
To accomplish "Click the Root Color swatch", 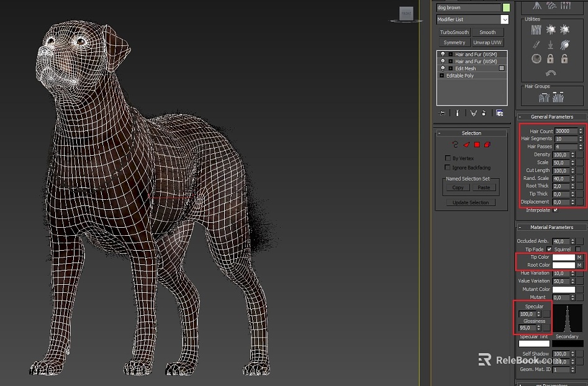I will coord(564,265).
